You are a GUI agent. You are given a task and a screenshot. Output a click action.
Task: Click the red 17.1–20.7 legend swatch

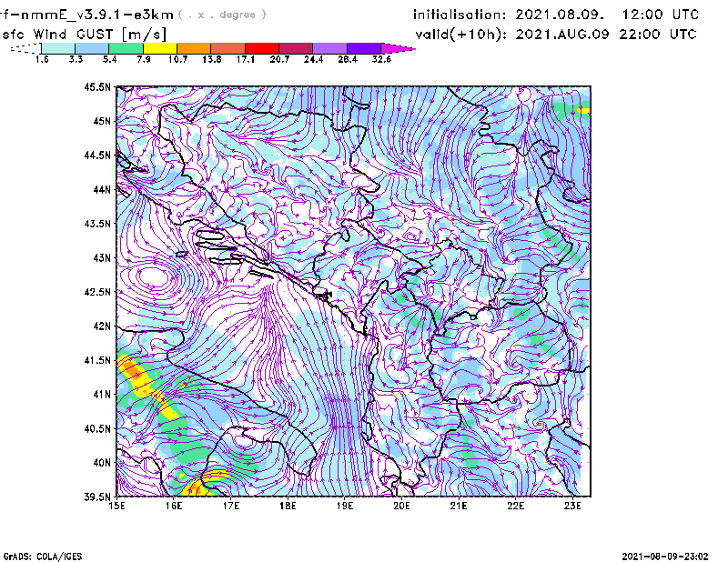click(x=262, y=48)
